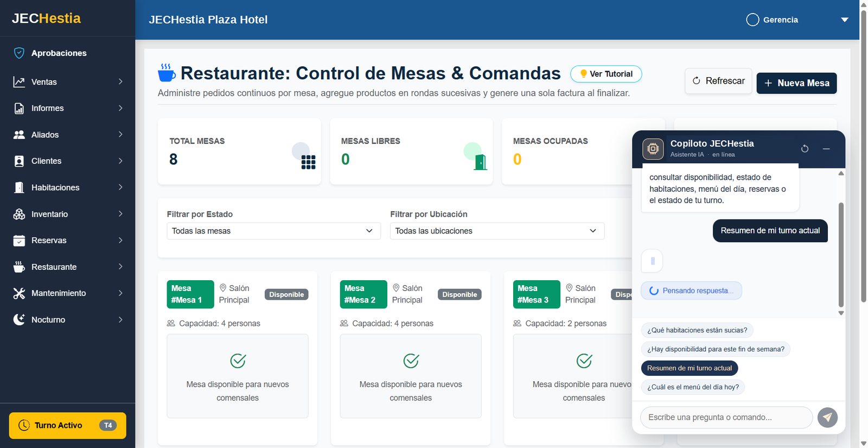
Task: Click Disponible badge on Mesa 1
Action: click(286, 294)
